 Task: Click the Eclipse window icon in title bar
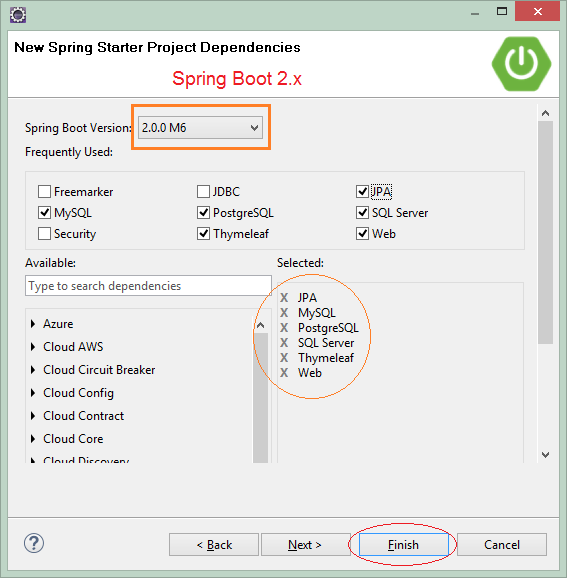[18, 15]
